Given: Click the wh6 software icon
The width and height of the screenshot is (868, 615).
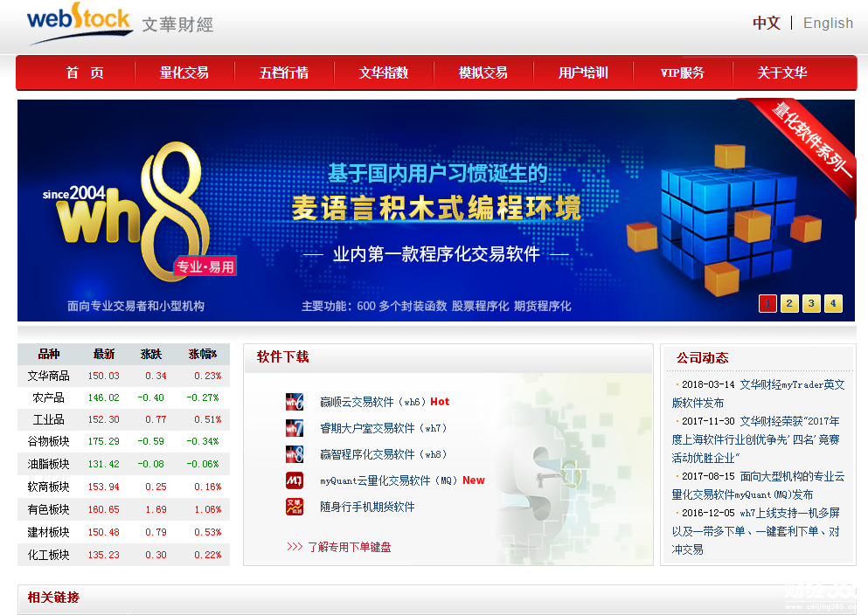Looking at the screenshot, I should coord(295,402).
